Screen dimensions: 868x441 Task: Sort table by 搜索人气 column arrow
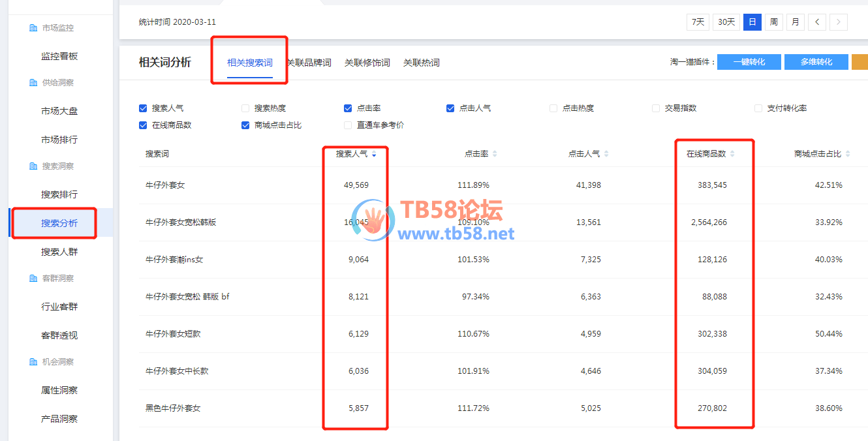374,154
